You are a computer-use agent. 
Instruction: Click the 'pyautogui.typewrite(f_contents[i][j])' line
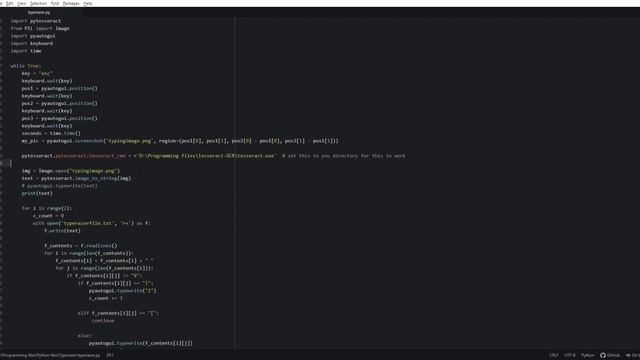pyautogui.click(x=141, y=343)
